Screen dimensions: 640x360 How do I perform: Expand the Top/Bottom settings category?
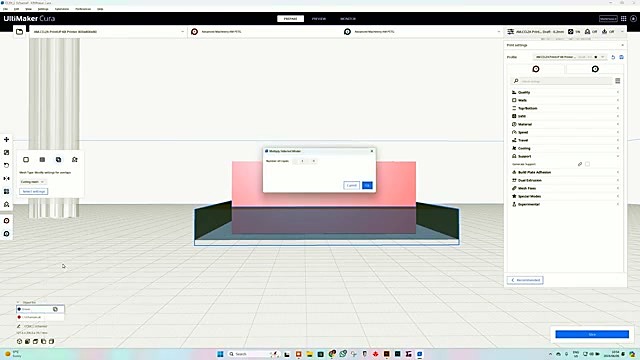pyautogui.click(x=565, y=108)
